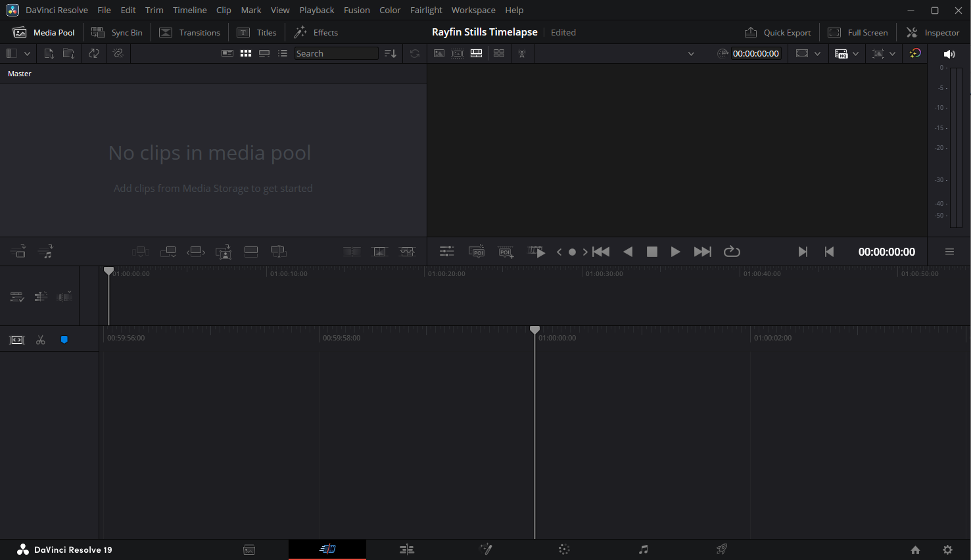Open the Playback menu
This screenshot has height=560, width=971.
(316, 10)
